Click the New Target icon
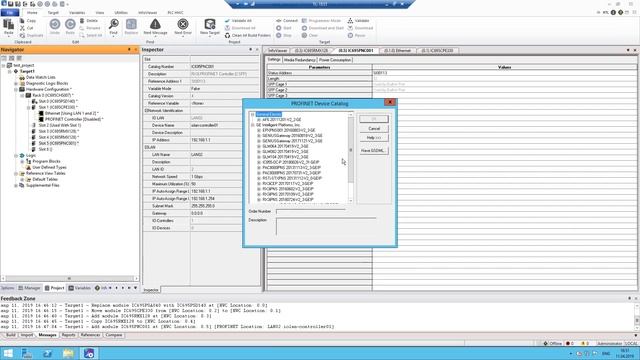This screenshot has width=640, height=360. coord(210,24)
